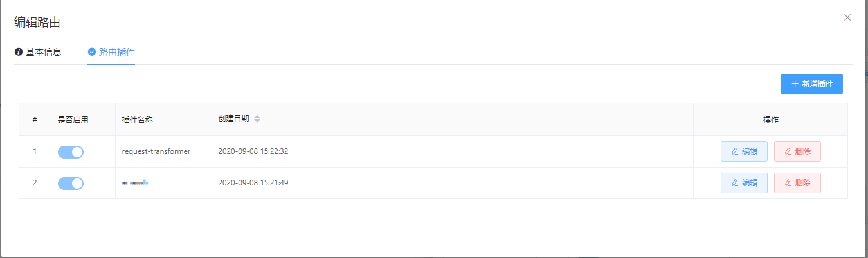The height and width of the screenshot is (258, 868).
Task: Close the 编辑路由 dialog with X
Action: [847, 17]
